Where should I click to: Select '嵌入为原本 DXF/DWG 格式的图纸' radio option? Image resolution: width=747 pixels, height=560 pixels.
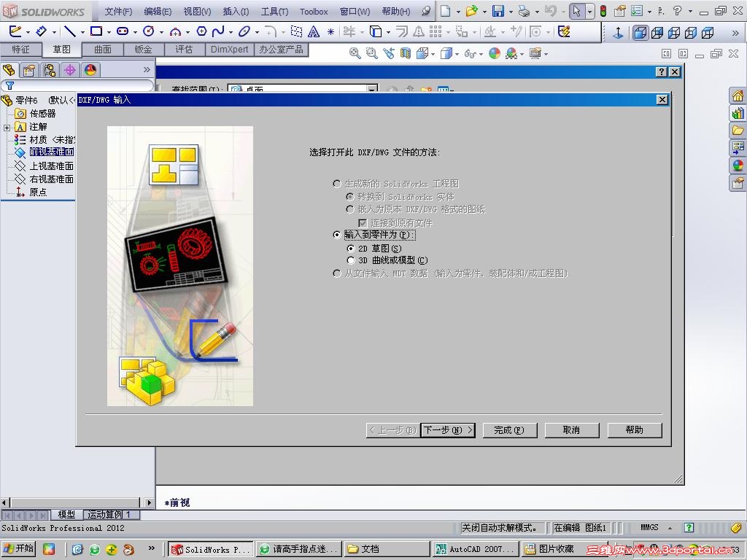350,209
